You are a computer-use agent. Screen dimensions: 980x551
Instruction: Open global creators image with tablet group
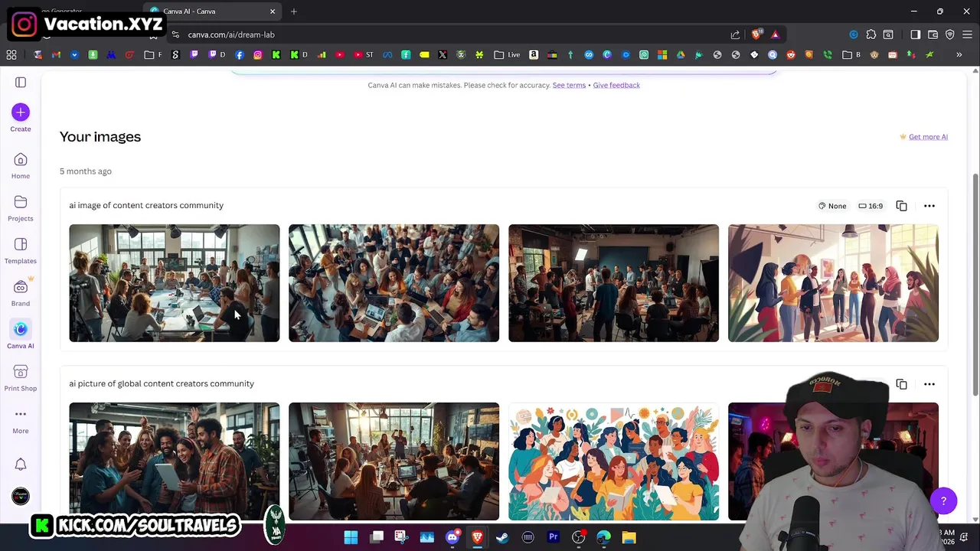point(175,461)
